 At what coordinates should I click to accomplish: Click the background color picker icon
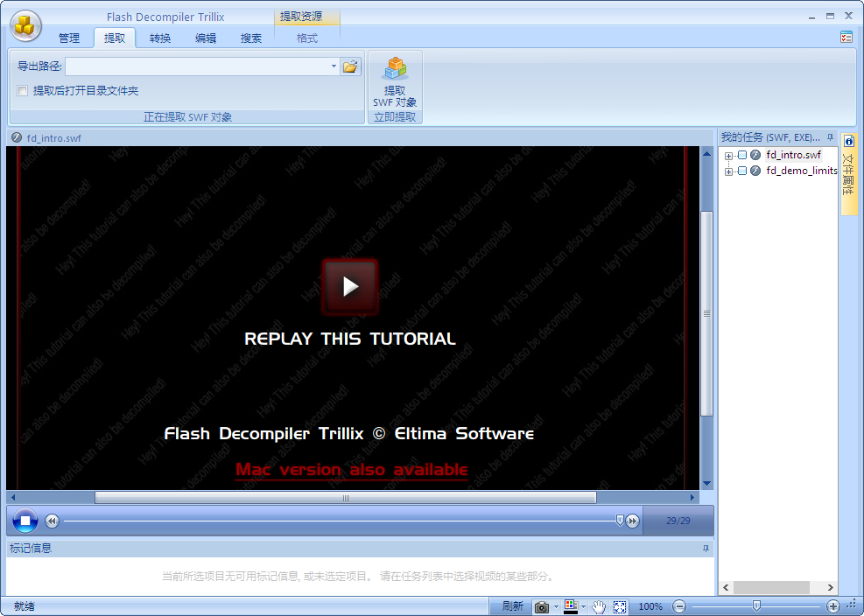(571, 606)
